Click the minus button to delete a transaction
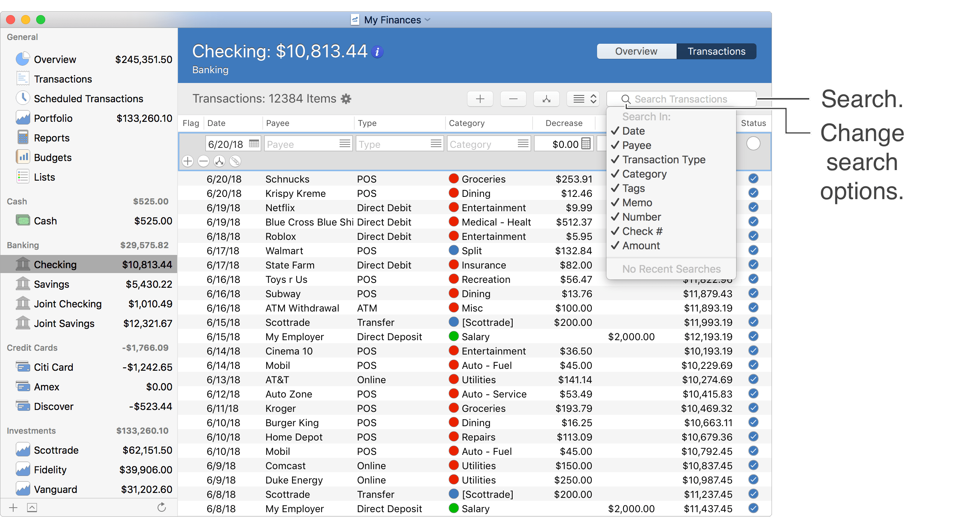 tap(513, 98)
